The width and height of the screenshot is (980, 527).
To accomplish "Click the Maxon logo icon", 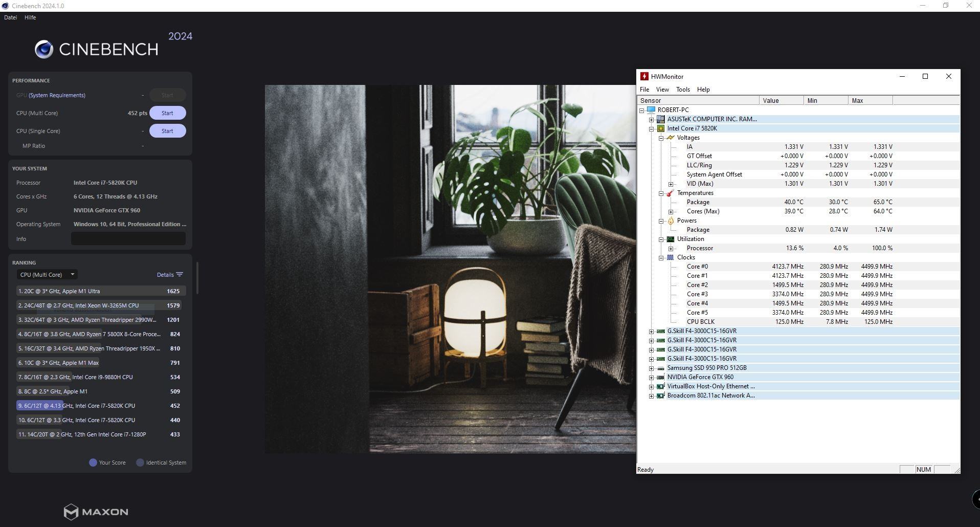I will coord(71,512).
